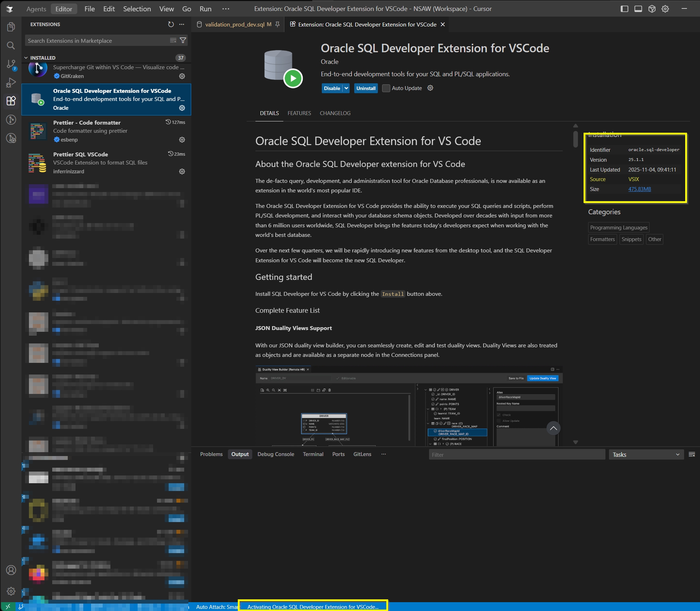This screenshot has height=611, width=700.
Task: Click the clear search results icon
Action: click(173, 41)
